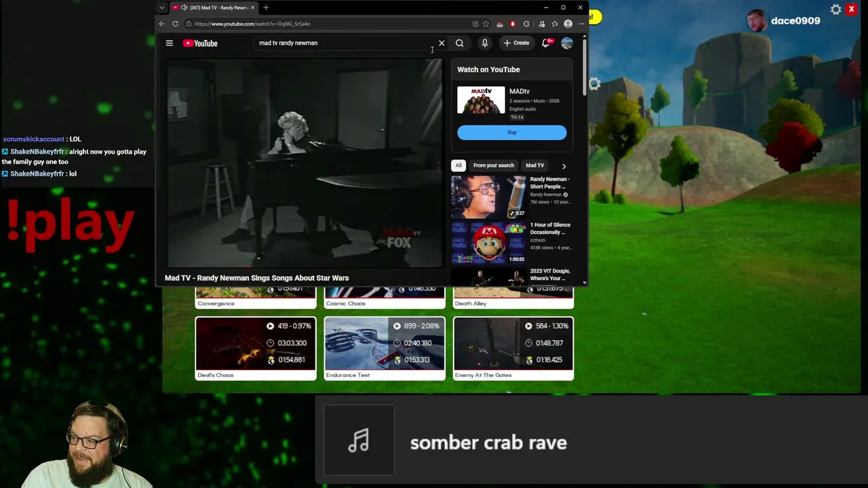Open the 1 Hour of Silence thumbnail
868x488 pixels.
(488, 243)
